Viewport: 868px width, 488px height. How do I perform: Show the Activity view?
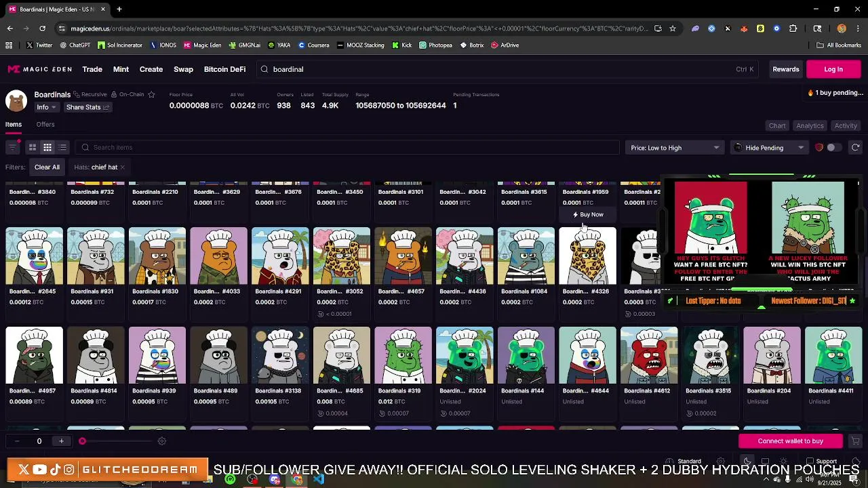pyautogui.click(x=846, y=125)
